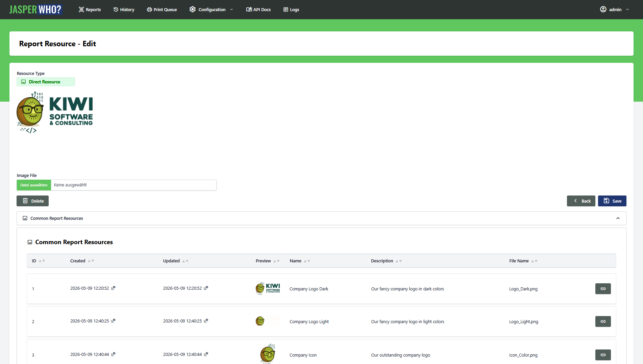Viewport: 643px width, 364px height.
Task: Click the Company Logo Light preview thumbnail
Action: coord(268,321)
